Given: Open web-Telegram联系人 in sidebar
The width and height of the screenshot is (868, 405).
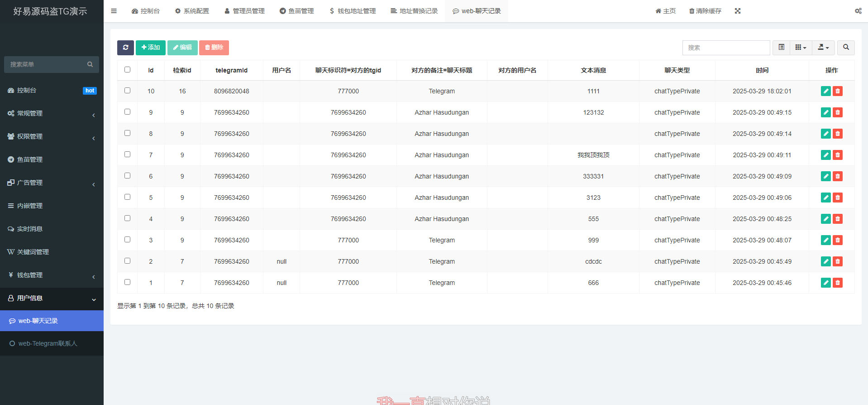Looking at the screenshot, I should point(52,343).
